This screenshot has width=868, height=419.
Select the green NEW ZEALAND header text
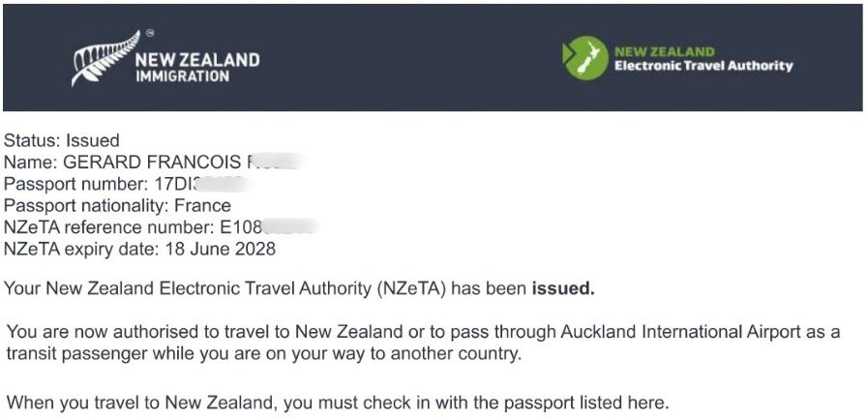pos(664,52)
